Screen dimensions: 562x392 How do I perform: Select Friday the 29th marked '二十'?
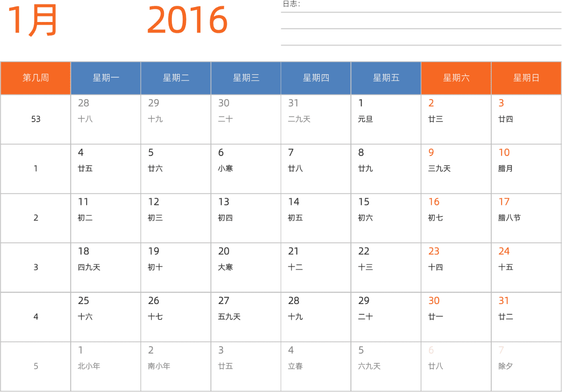(x=386, y=317)
